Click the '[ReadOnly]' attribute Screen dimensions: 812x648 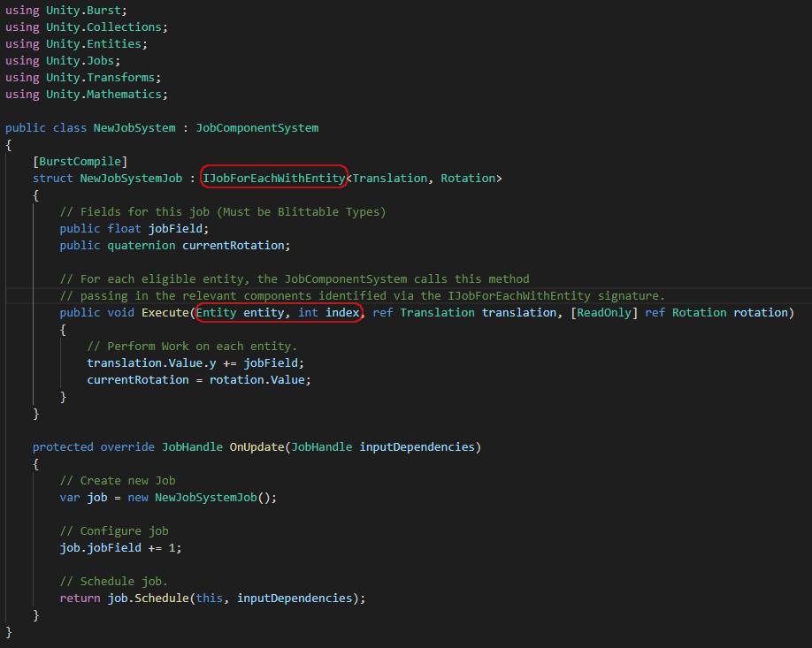604,313
